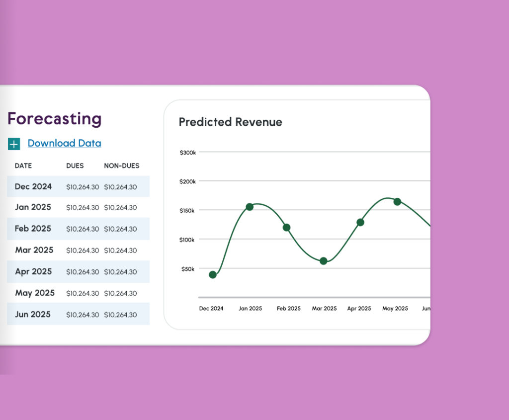Image resolution: width=509 pixels, height=420 pixels.
Task: Select the May 2025 table row
Action: click(78, 293)
